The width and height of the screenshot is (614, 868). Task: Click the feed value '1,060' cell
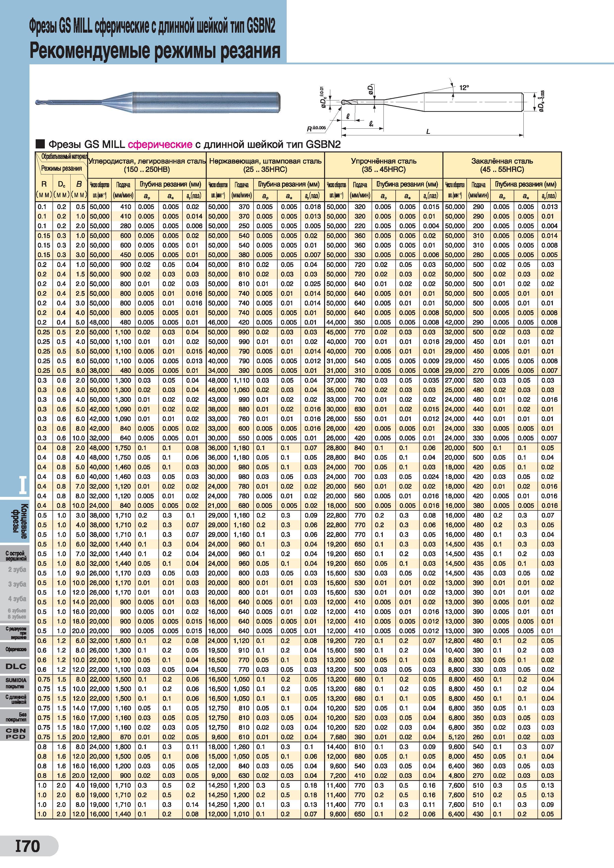[x=241, y=390]
